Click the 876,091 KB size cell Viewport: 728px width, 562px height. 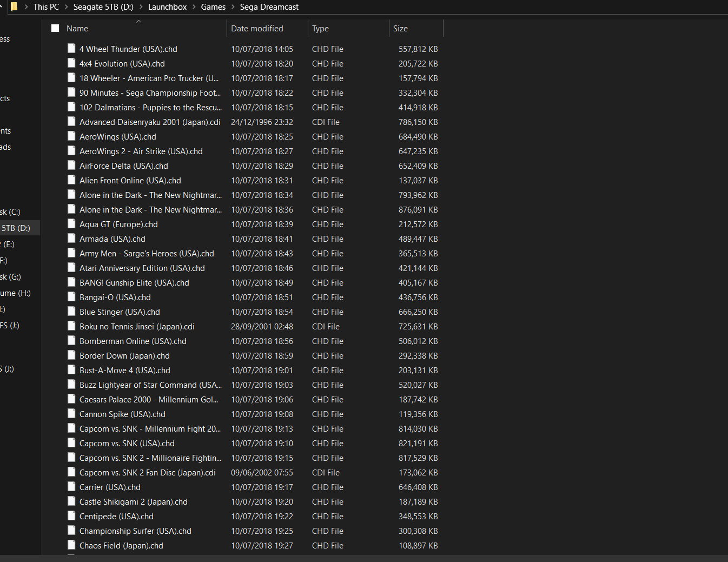point(418,210)
